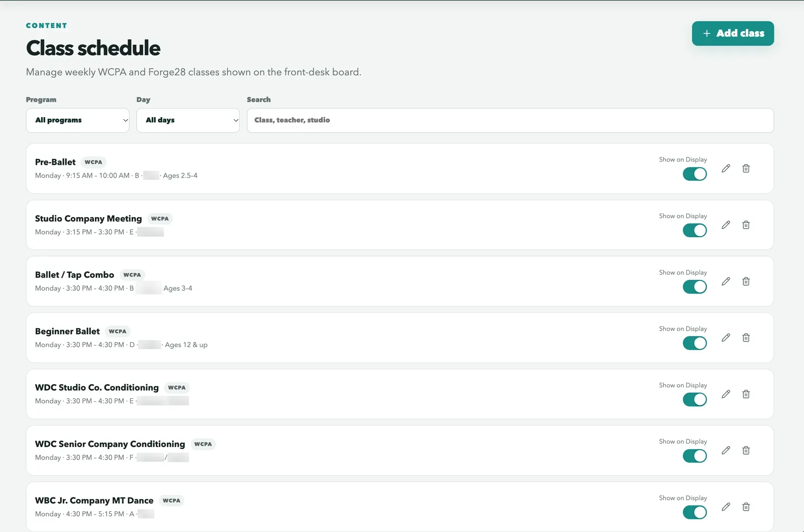Edit WDC Senior Company Conditioning class
804x532 pixels.
tap(726, 451)
